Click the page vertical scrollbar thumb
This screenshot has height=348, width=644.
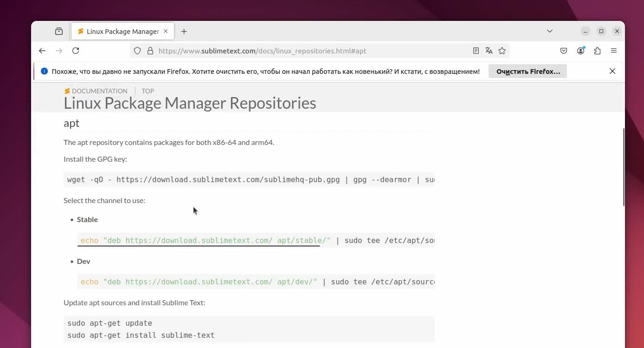pyautogui.click(x=624, y=167)
